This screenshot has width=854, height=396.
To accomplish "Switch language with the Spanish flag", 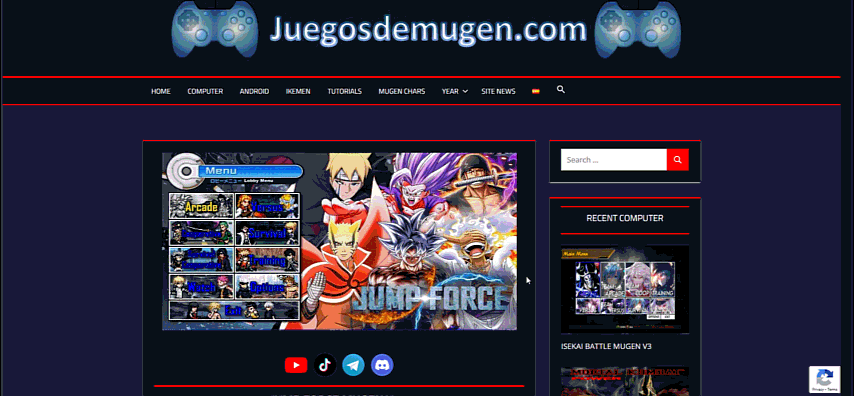I will coord(535,92).
